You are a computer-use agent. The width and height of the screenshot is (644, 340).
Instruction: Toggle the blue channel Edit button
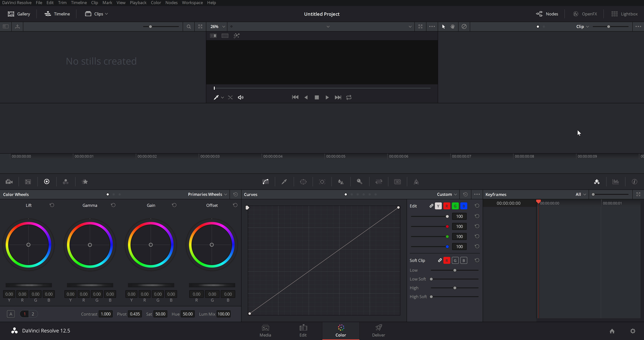[x=464, y=206]
